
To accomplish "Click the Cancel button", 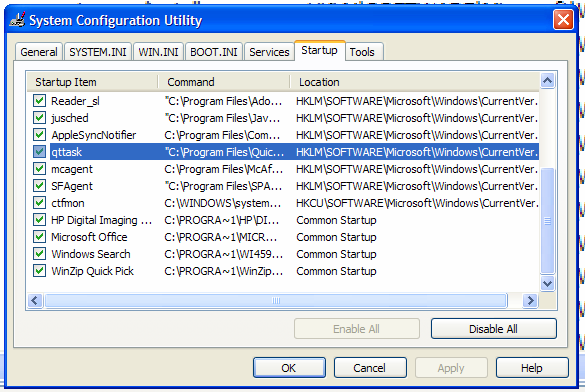I will 370,368.
